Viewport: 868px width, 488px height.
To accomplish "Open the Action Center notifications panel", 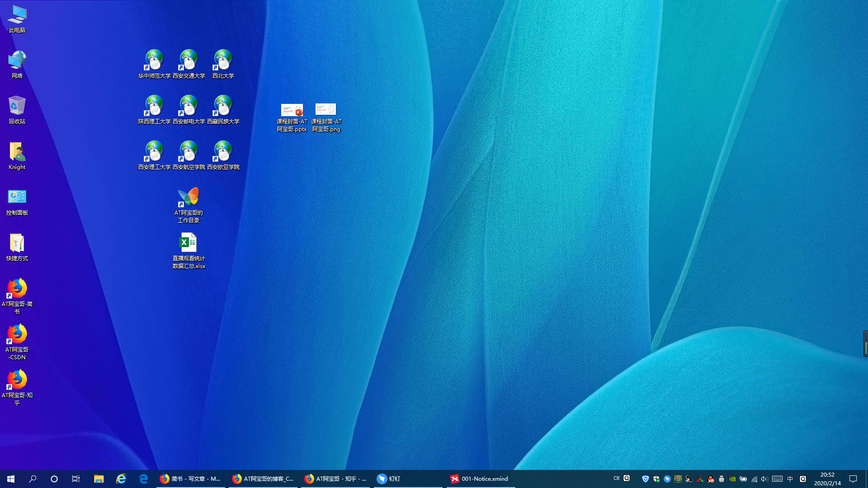I will pos(853,479).
